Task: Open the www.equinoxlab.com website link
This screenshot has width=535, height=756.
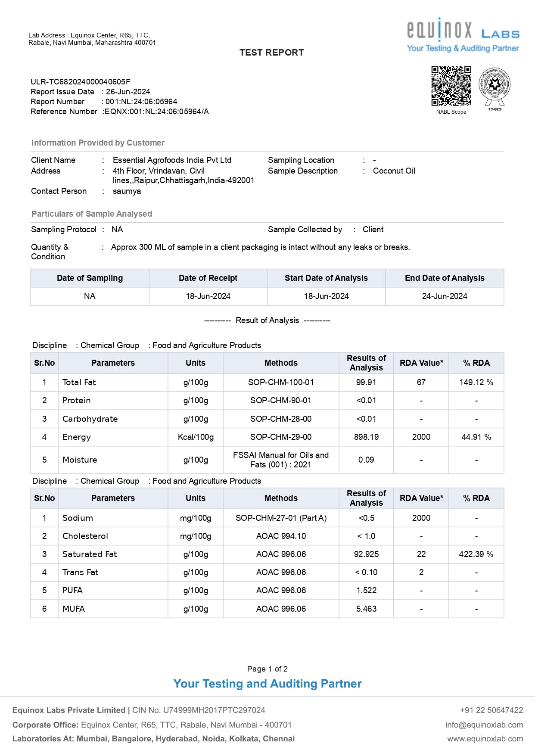Action: [485, 738]
